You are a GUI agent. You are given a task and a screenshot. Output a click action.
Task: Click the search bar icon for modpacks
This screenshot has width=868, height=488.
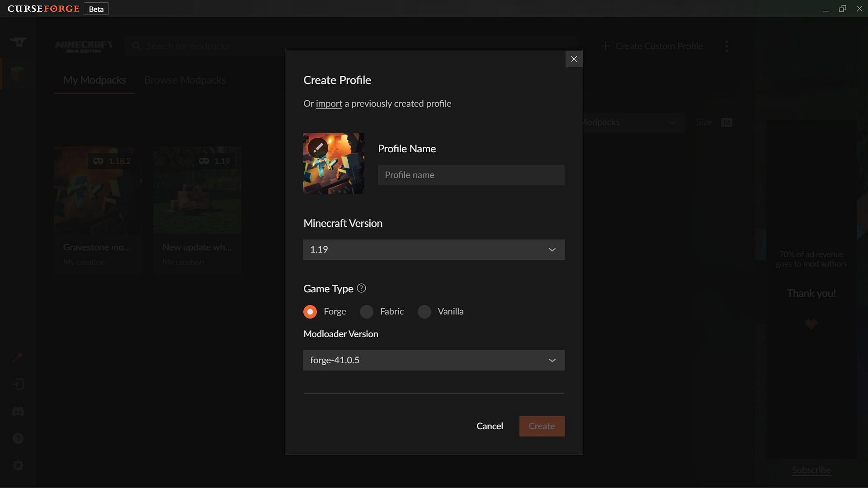(136, 46)
